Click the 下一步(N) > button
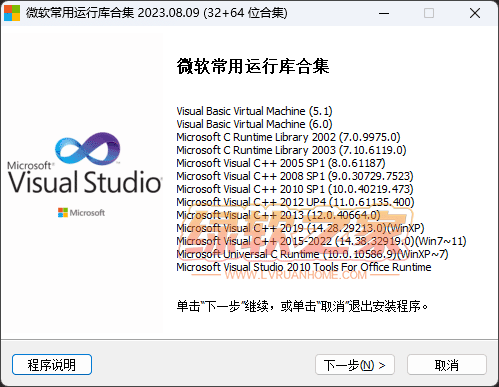The height and width of the screenshot is (387, 499). pyautogui.click(x=355, y=365)
